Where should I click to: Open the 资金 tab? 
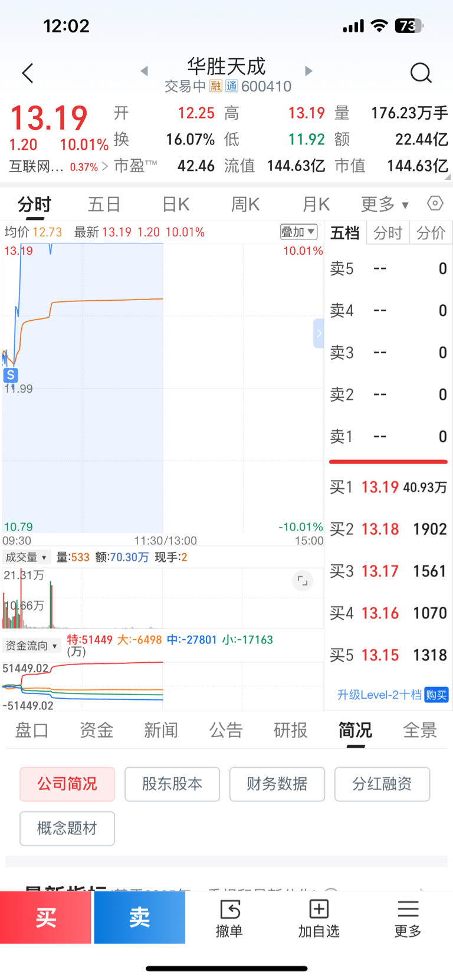click(x=96, y=730)
